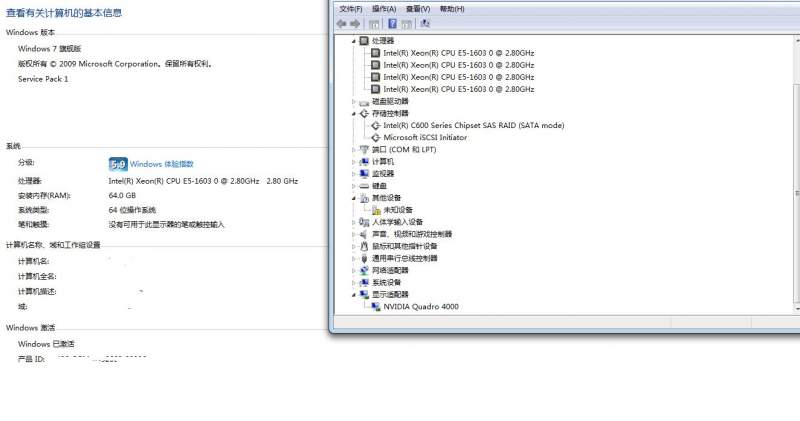Select the 监视器 monitor icon

tap(364, 174)
